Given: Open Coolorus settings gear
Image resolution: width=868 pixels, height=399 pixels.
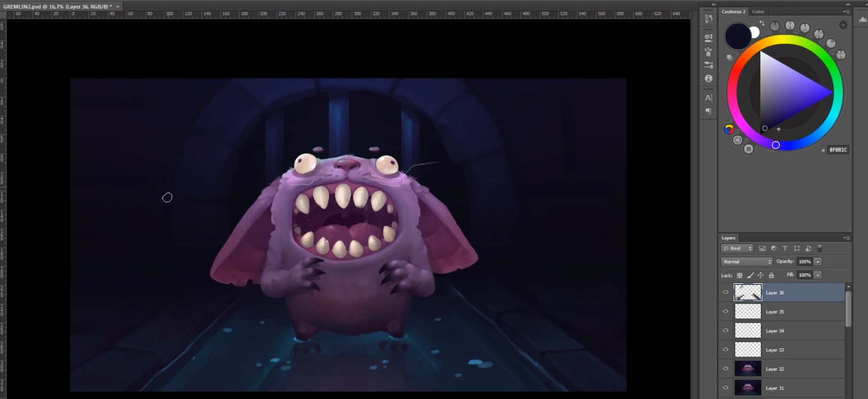Looking at the screenshot, I should [x=843, y=25].
